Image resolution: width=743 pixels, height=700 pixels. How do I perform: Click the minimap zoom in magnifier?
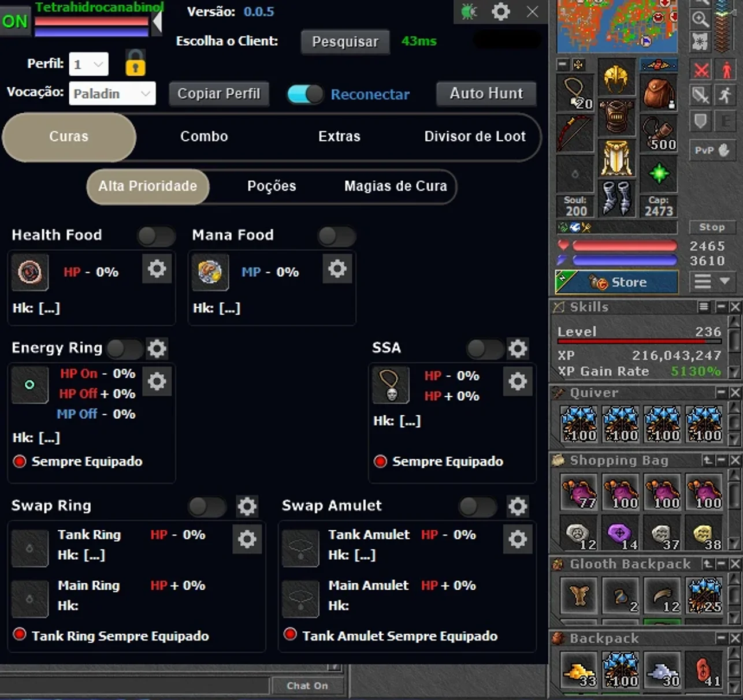[x=700, y=19]
